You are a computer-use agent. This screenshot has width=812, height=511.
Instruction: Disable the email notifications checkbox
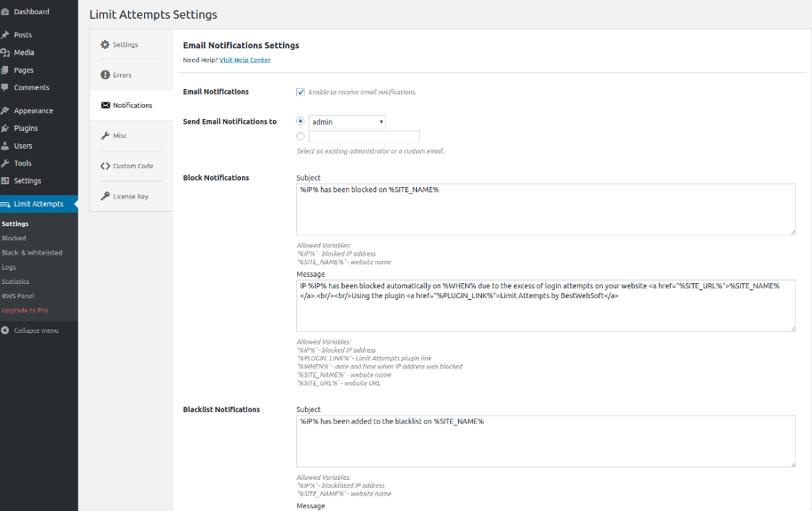(x=301, y=92)
